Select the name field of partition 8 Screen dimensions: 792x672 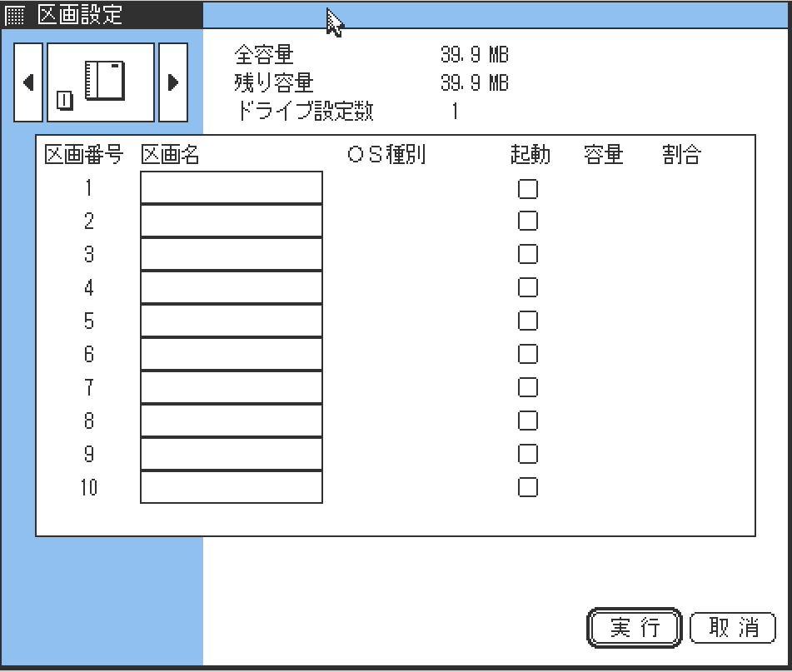coord(232,421)
